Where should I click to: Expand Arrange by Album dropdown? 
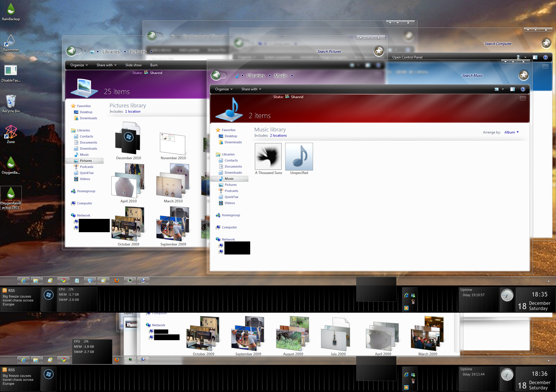tap(511, 132)
